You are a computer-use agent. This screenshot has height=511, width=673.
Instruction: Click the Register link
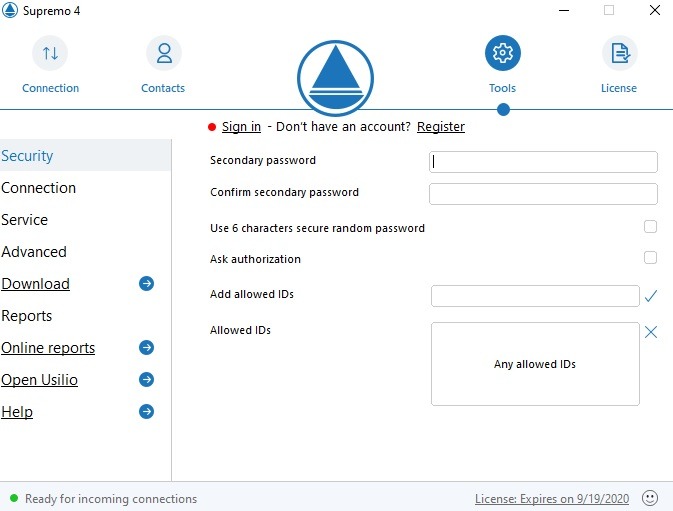(441, 127)
